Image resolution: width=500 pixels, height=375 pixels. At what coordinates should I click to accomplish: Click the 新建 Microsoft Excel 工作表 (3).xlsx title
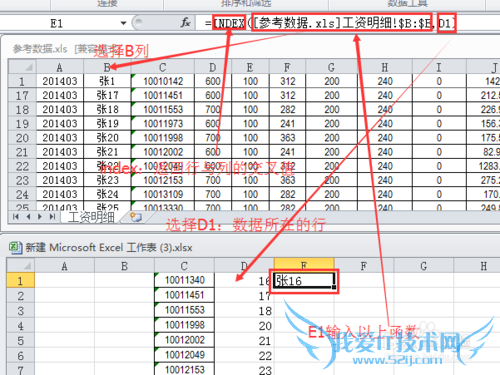point(109,248)
